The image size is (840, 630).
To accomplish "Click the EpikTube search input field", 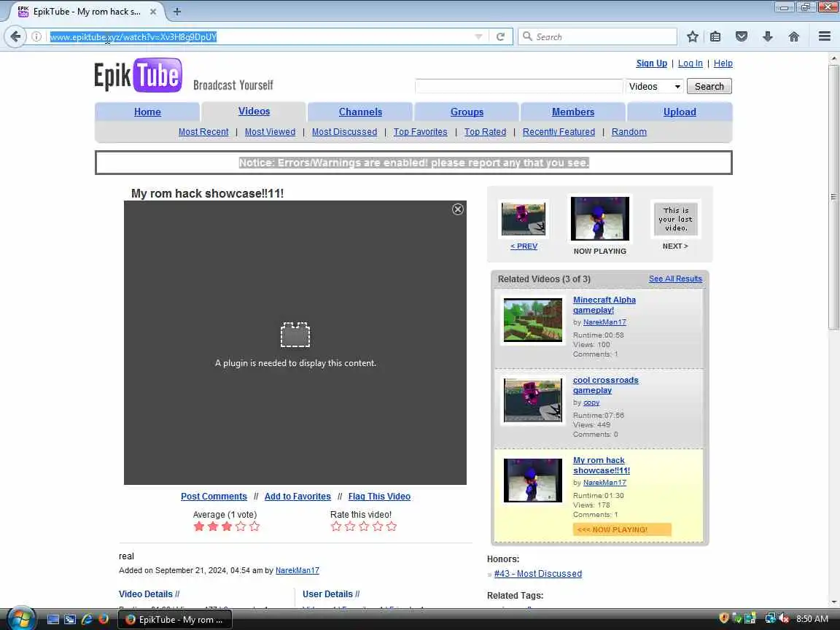I will pos(518,86).
